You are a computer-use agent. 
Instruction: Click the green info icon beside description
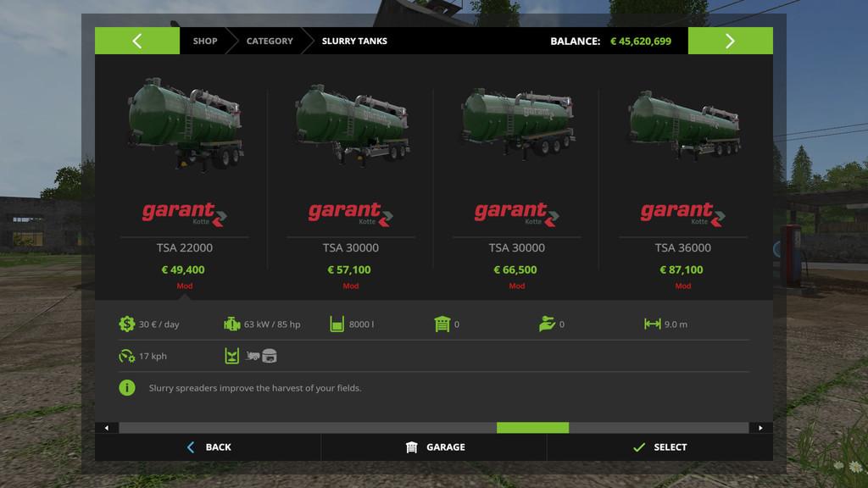tap(127, 388)
